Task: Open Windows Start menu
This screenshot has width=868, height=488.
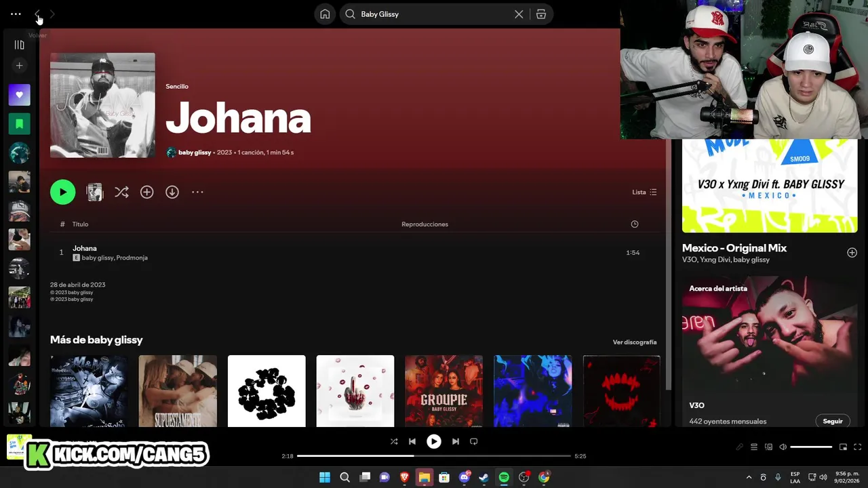Action: pos(325,477)
